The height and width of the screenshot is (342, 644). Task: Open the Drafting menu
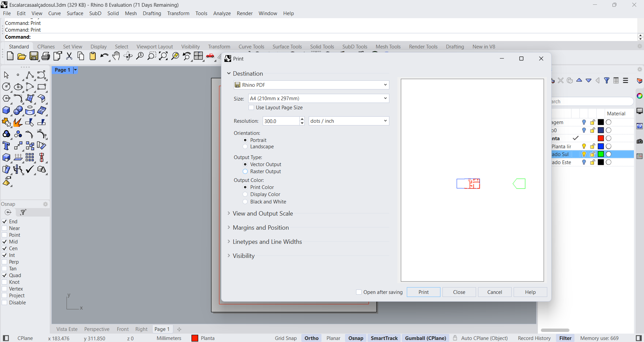click(x=152, y=13)
